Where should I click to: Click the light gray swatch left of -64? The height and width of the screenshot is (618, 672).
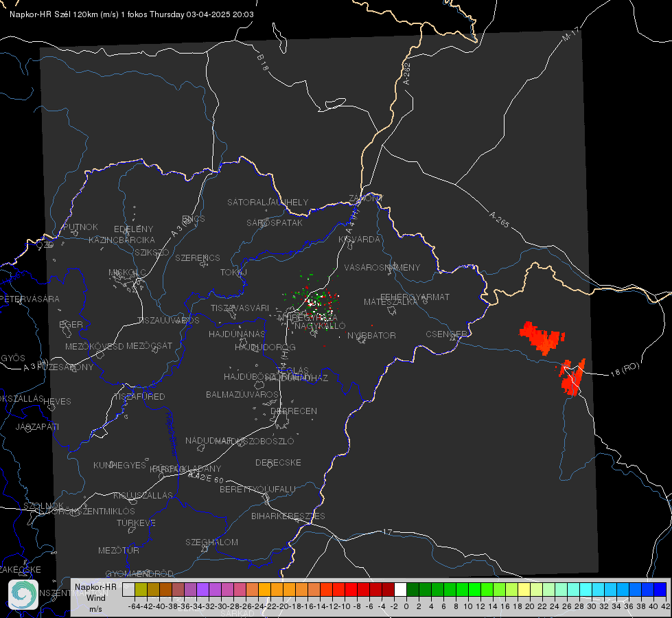coord(128,589)
